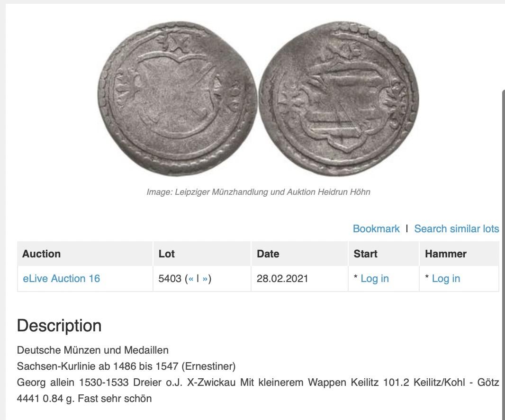
Task: Click the Description heading
Action: (x=59, y=326)
